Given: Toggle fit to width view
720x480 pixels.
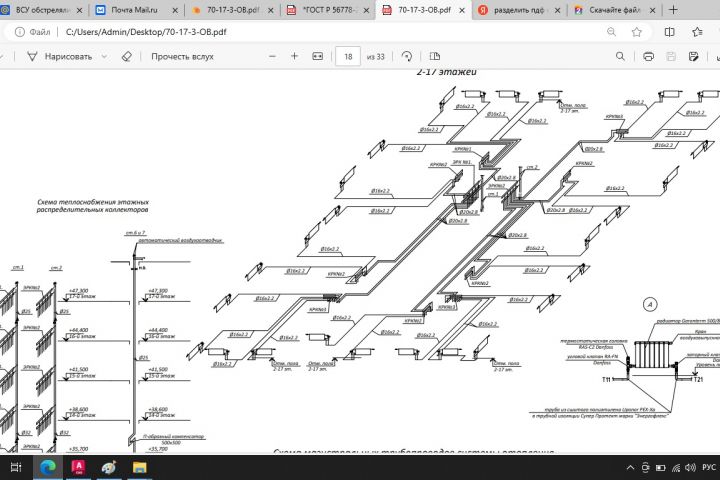Looking at the screenshot, I should (x=317, y=56).
